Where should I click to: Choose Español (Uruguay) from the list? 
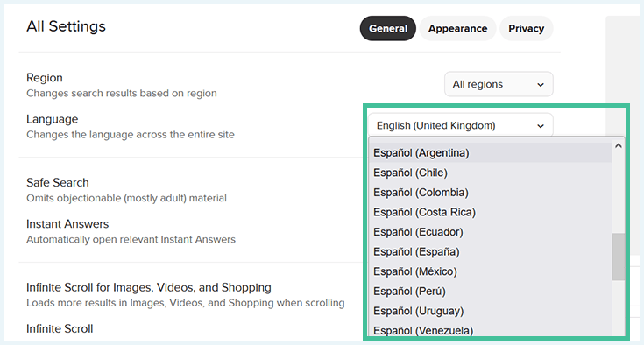click(x=491, y=311)
